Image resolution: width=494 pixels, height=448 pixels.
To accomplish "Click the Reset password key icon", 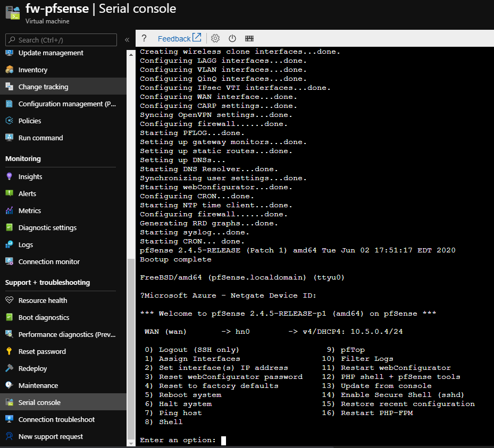I will 9,351.
